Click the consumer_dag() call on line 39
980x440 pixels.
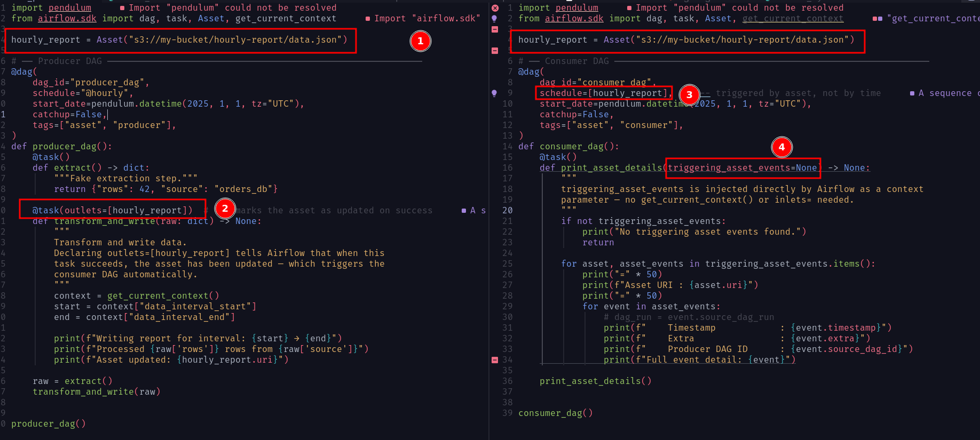pyautogui.click(x=555, y=413)
